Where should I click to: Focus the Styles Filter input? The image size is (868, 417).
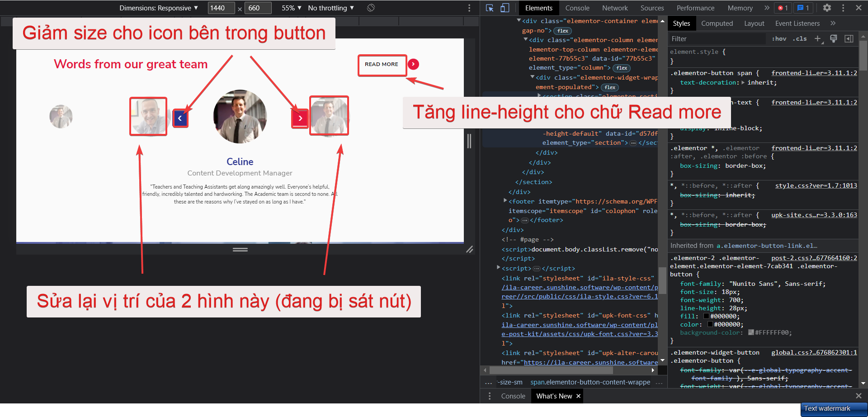pyautogui.click(x=717, y=39)
